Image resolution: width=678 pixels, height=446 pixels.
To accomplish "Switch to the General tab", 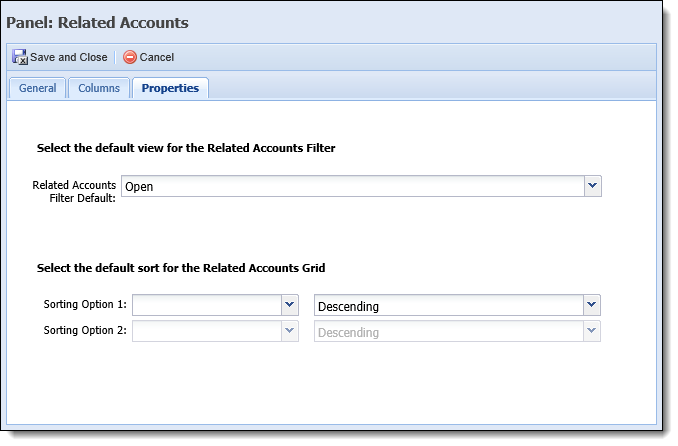I will coord(38,88).
